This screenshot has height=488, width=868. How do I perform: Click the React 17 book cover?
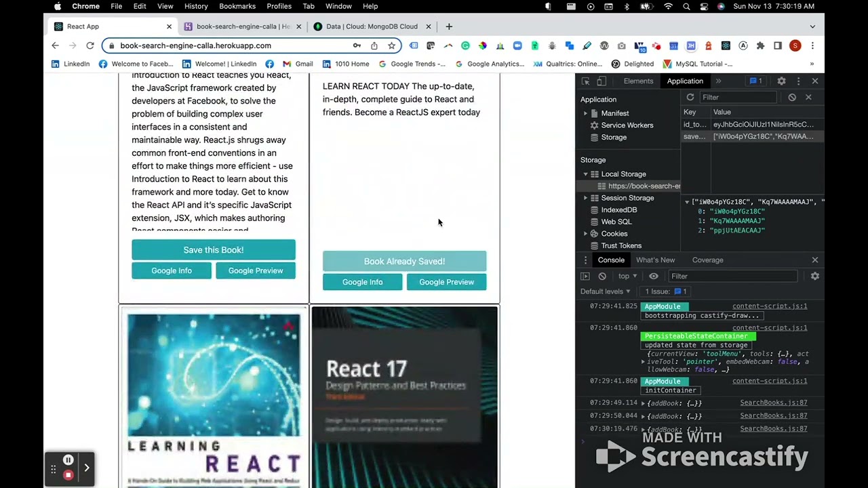point(404,397)
